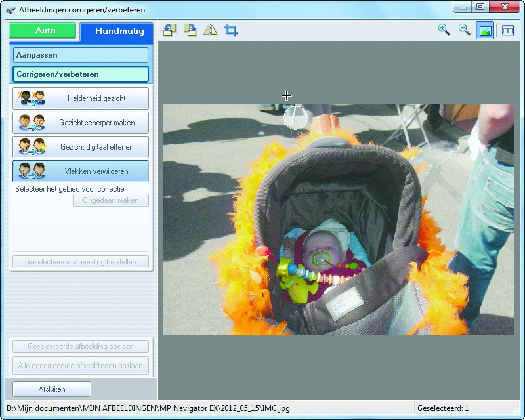Switch to the compare side-by-side view icon
This screenshot has width=525, height=420.
click(508, 31)
